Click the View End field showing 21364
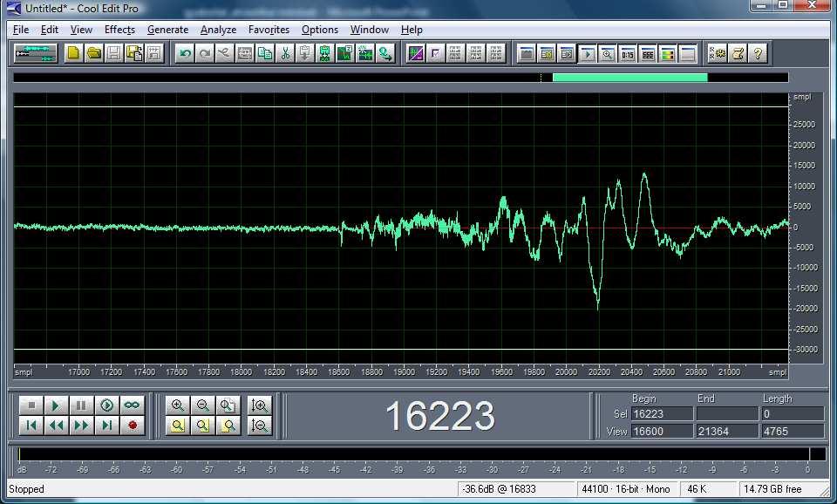Image resolution: width=837 pixels, height=504 pixels. [x=727, y=432]
